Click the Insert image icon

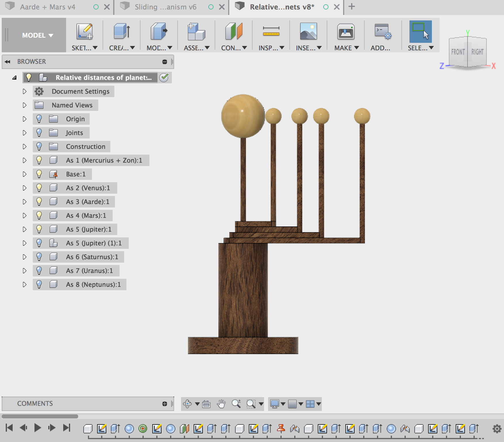click(308, 31)
